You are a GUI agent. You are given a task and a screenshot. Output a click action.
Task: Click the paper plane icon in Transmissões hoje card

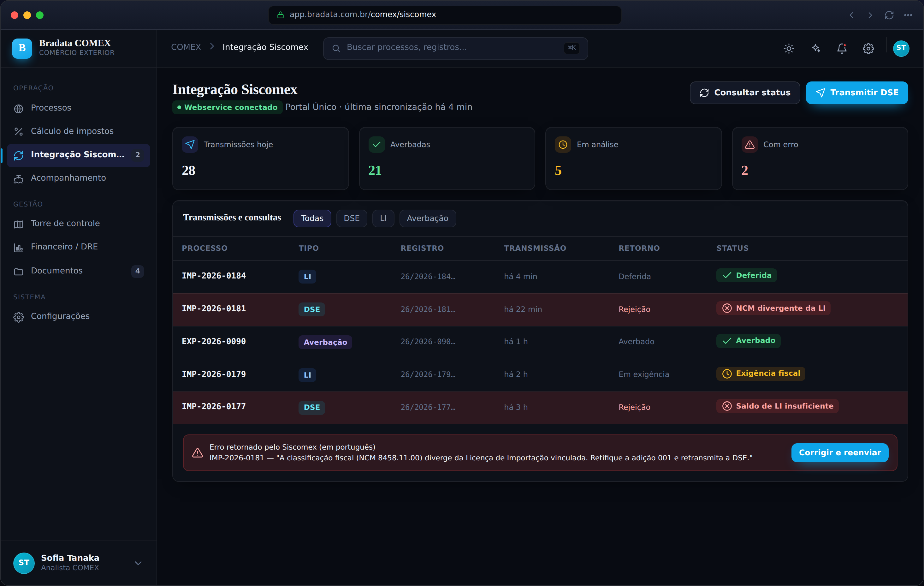pos(190,145)
